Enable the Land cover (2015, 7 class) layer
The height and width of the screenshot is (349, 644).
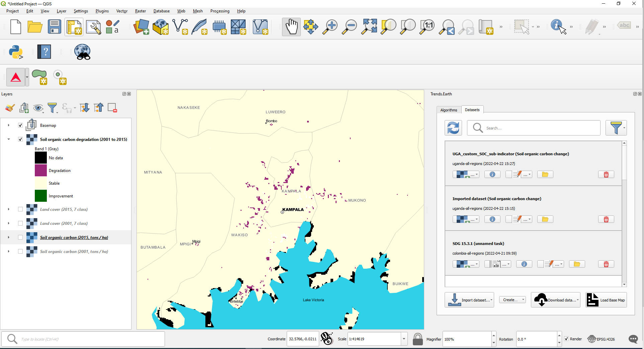20,209
